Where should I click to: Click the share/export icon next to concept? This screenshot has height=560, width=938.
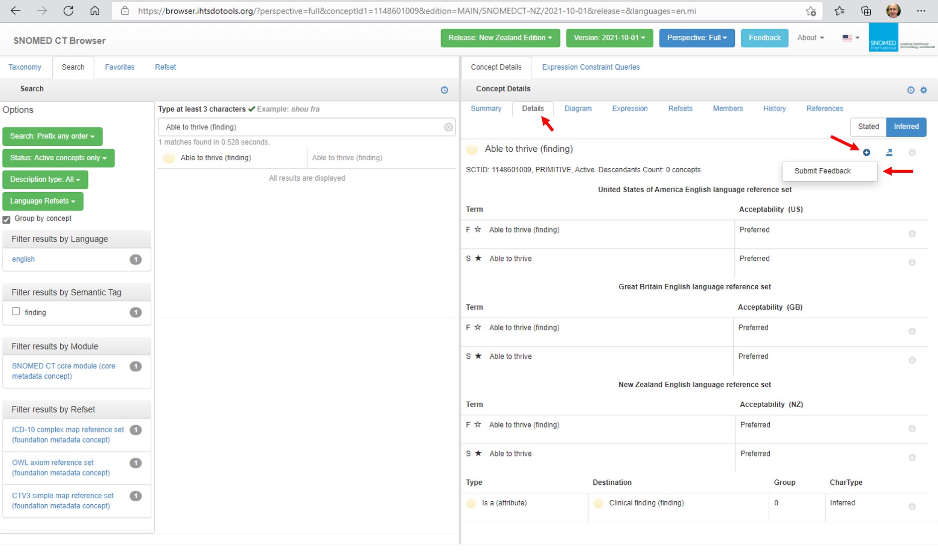[889, 153]
